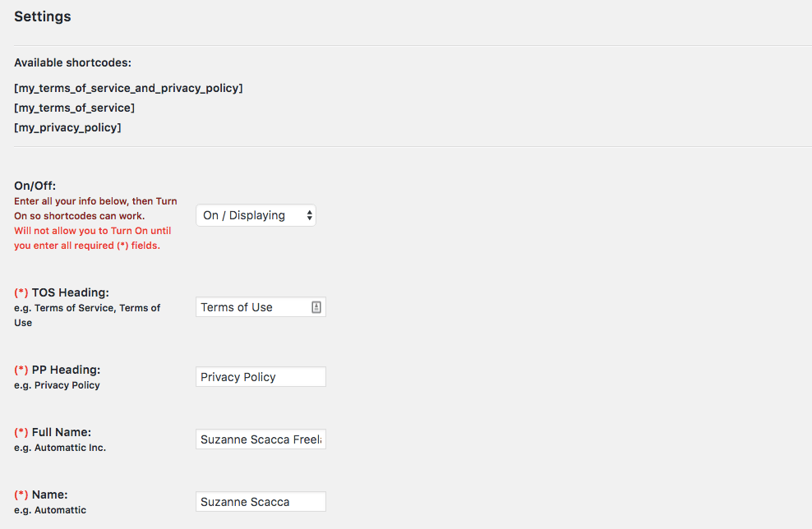Image resolution: width=812 pixels, height=529 pixels.
Task: Select the [my_terms_of_service_and_privacy_policy] shortcode text
Action: click(x=128, y=88)
